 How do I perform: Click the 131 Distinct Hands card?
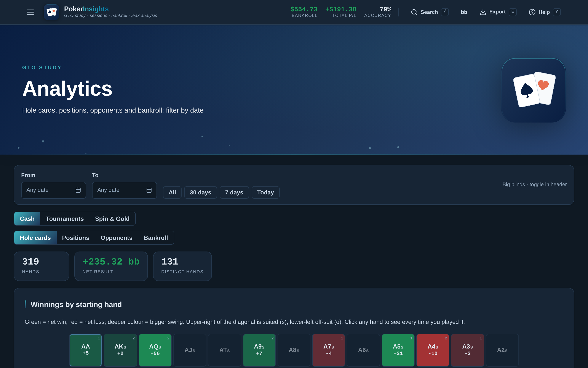coord(182,266)
